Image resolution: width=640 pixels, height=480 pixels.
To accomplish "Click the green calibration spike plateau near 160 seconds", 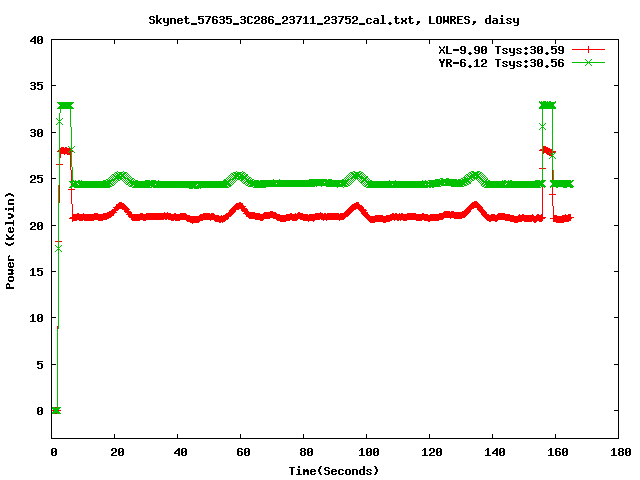I will 547,105.
